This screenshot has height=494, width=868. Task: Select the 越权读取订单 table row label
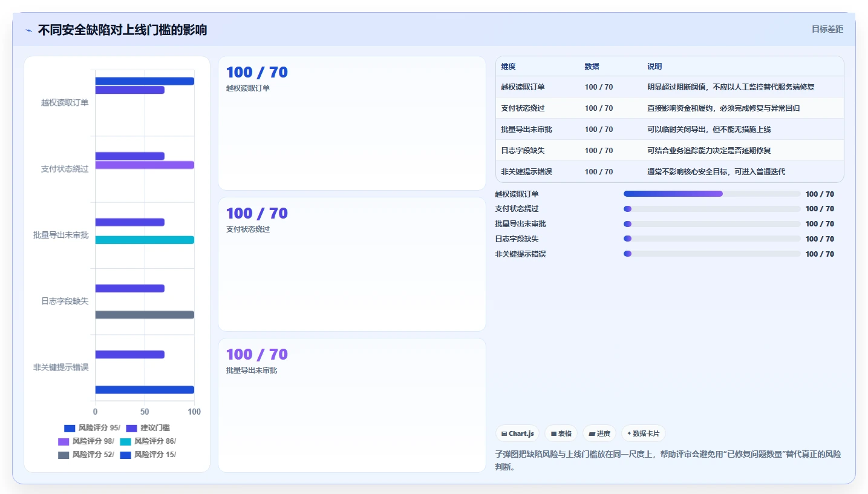coord(523,87)
